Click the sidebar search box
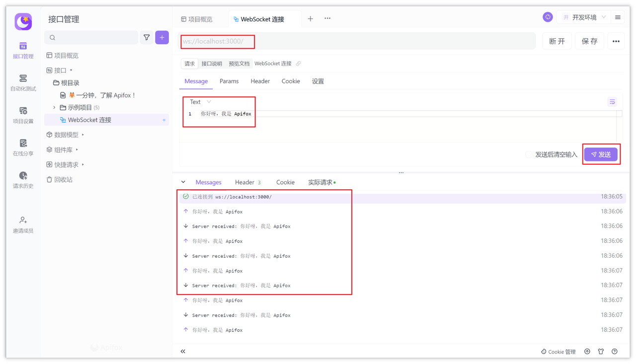Screen dimensions: 636x364 coord(91,38)
